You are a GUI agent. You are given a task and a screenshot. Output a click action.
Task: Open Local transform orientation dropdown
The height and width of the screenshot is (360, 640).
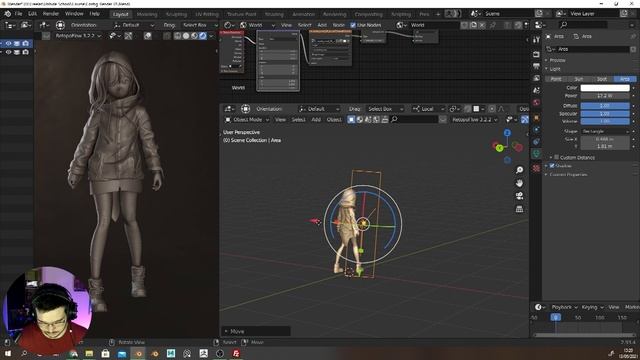coord(428,109)
